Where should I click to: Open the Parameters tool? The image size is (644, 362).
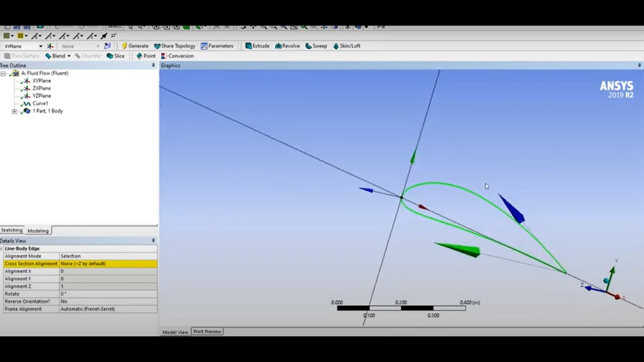point(217,46)
